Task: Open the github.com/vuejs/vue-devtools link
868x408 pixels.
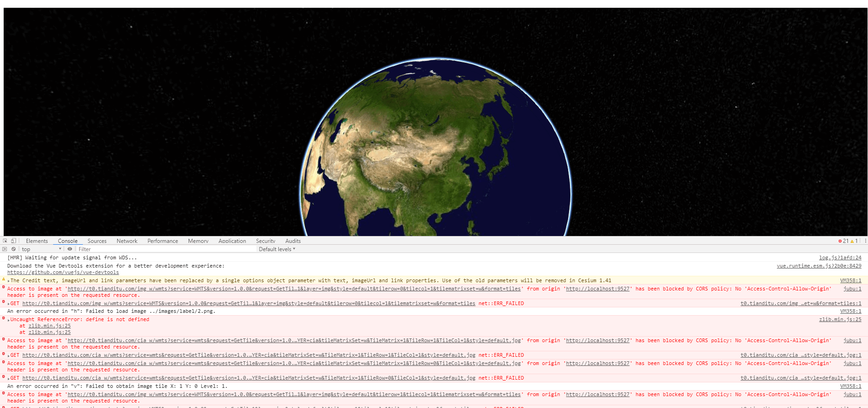Action: [63, 273]
